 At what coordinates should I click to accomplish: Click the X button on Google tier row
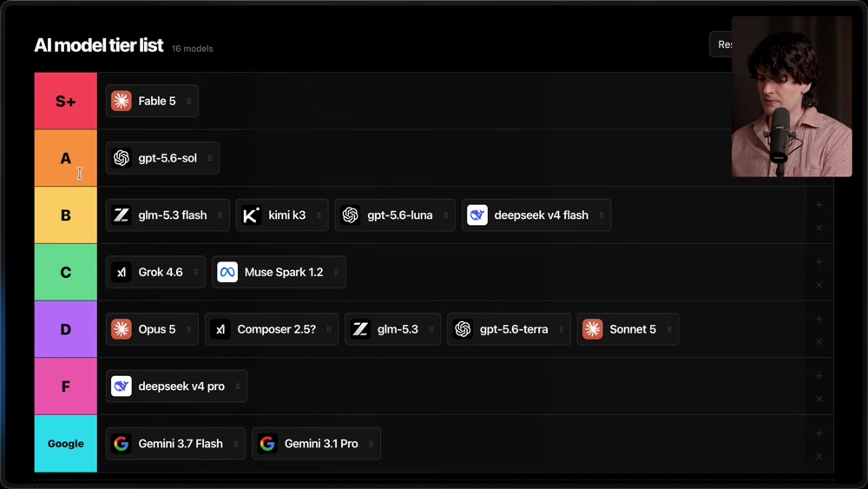pos(819,456)
